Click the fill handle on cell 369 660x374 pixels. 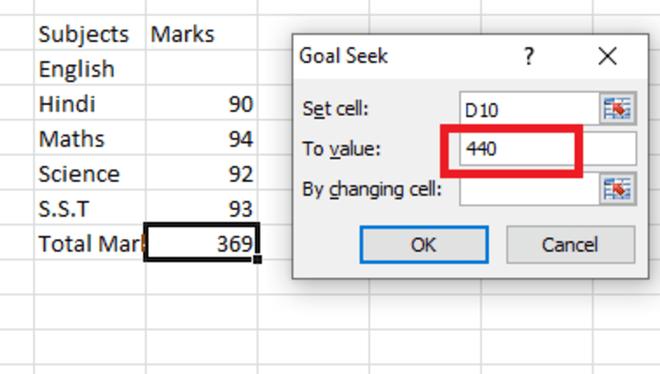258,260
